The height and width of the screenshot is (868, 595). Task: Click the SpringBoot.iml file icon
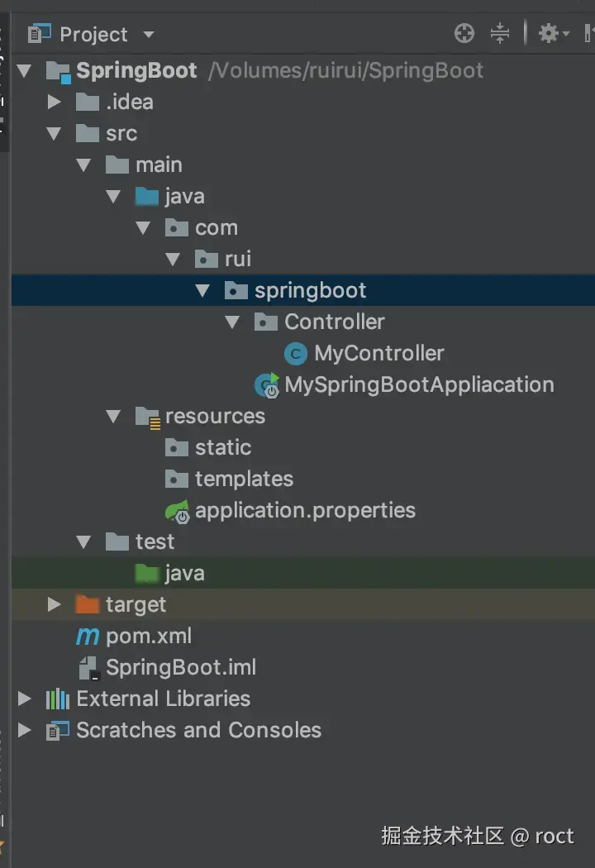pos(88,668)
